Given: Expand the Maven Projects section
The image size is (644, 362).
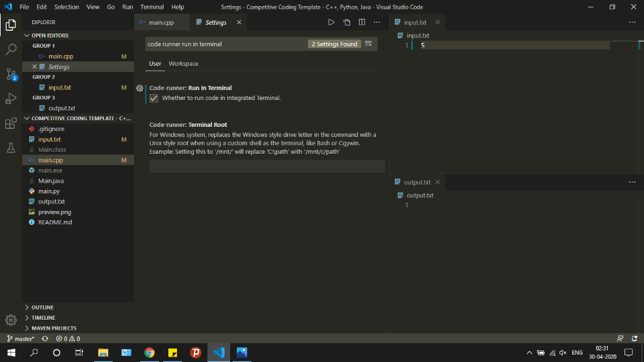Looking at the screenshot, I should tap(54, 328).
